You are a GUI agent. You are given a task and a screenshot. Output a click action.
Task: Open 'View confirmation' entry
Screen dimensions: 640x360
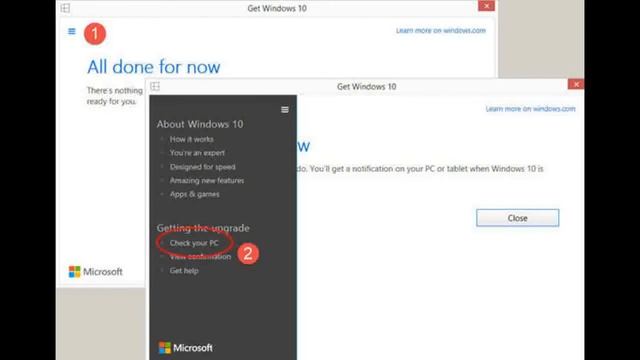tap(200, 257)
